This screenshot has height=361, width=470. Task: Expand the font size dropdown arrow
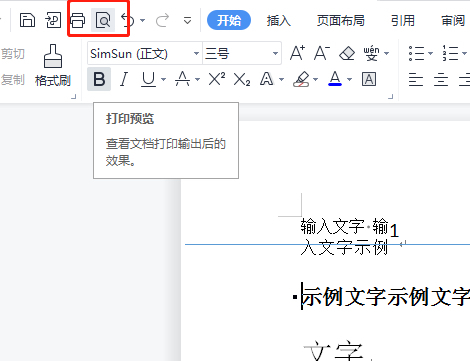click(275, 53)
